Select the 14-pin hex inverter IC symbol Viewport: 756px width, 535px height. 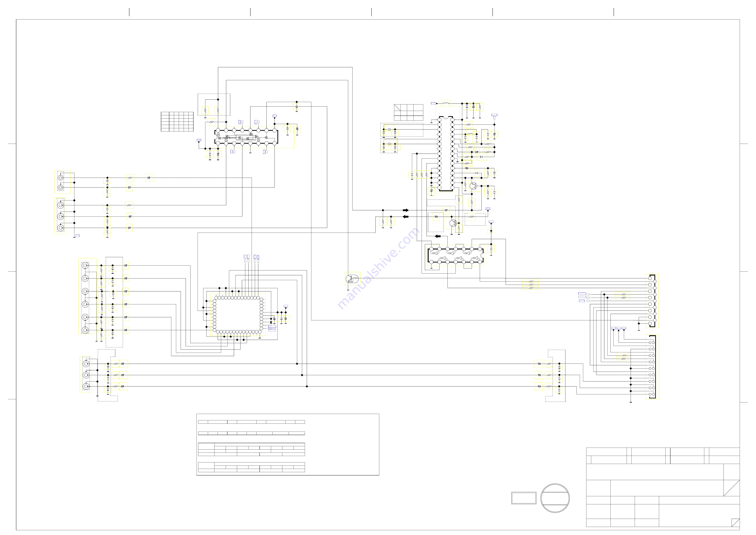pyautogui.click(x=456, y=256)
